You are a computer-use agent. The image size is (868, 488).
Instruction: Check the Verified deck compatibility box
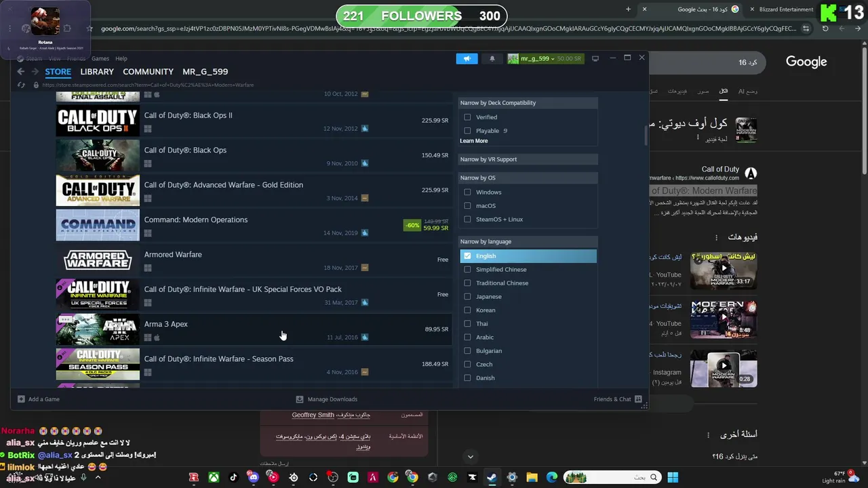coord(467,117)
